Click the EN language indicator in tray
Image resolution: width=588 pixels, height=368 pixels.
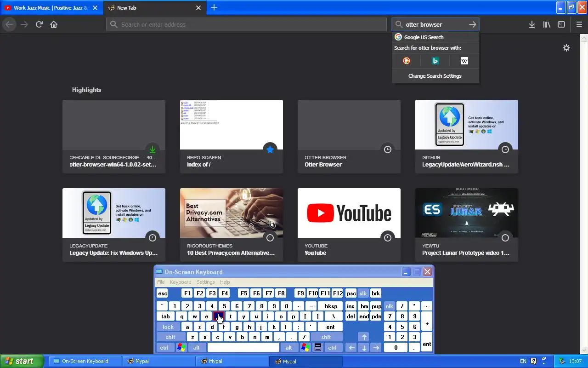pyautogui.click(x=523, y=361)
